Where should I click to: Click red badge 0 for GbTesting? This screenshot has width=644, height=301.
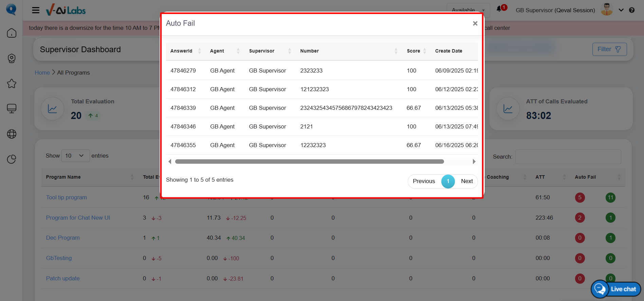point(580,258)
